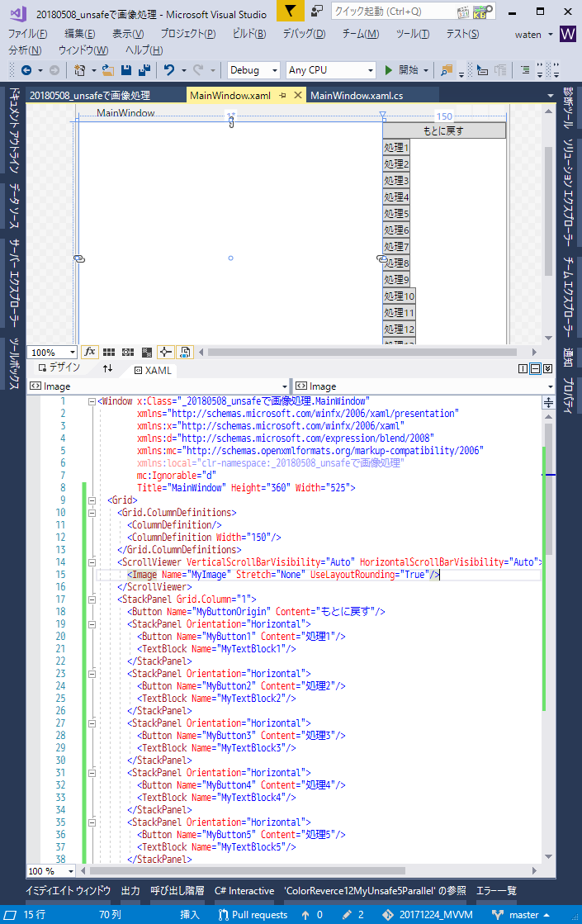Open the プロジェクト(P) menu
Image resolution: width=582 pixels, height=924 pixels.
point(188,34)
